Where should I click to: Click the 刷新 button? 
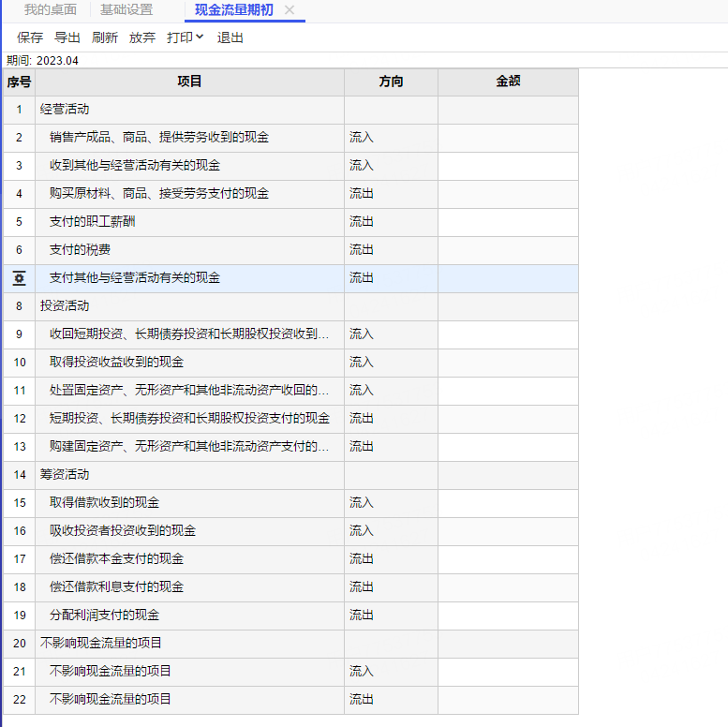[x=105, y=37]
